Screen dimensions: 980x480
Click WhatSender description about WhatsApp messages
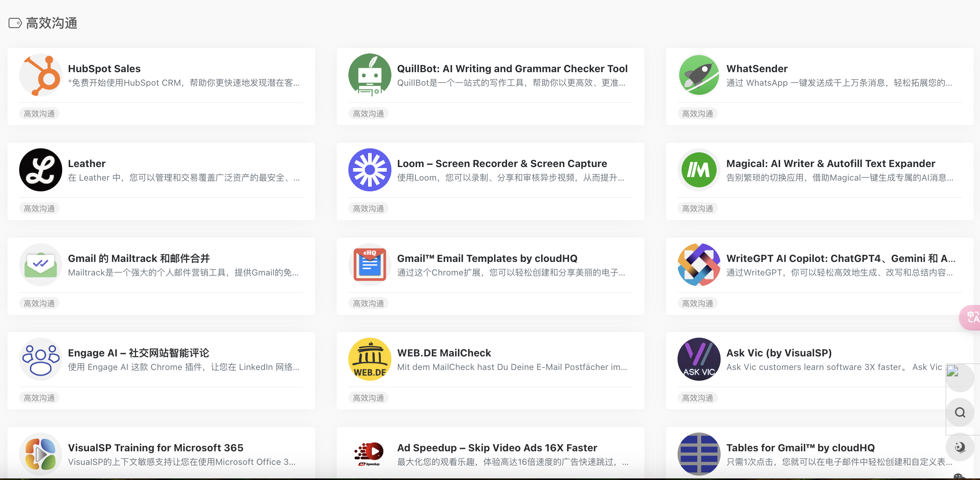[x=839, y=83]
